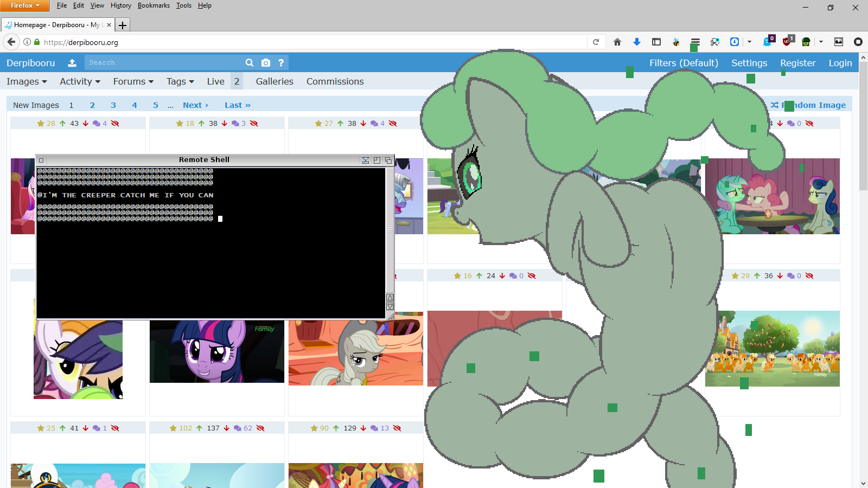
Task: Open the Firefox home page icon
Action: coord(617,42)
